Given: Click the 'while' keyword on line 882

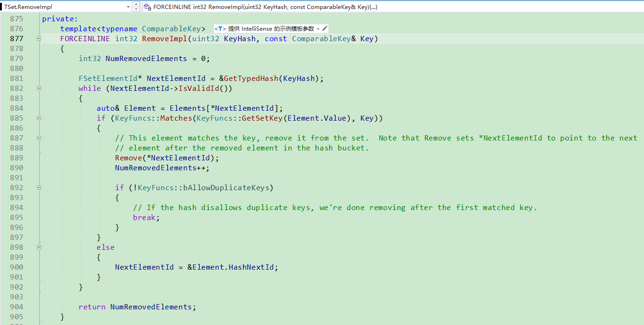Looking at the screenshot, I should coord(89,88).
